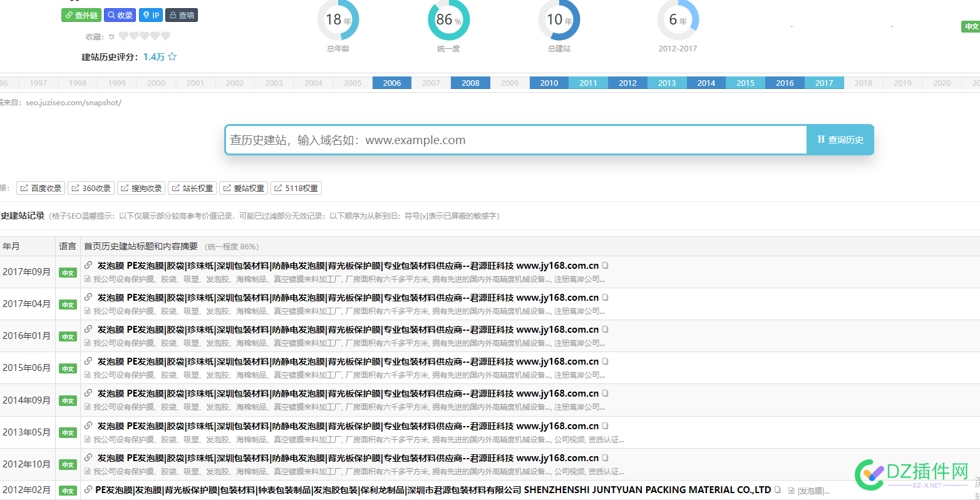
Task: Click the link icon in the 2016年01月 row
Action: (88, 329)
